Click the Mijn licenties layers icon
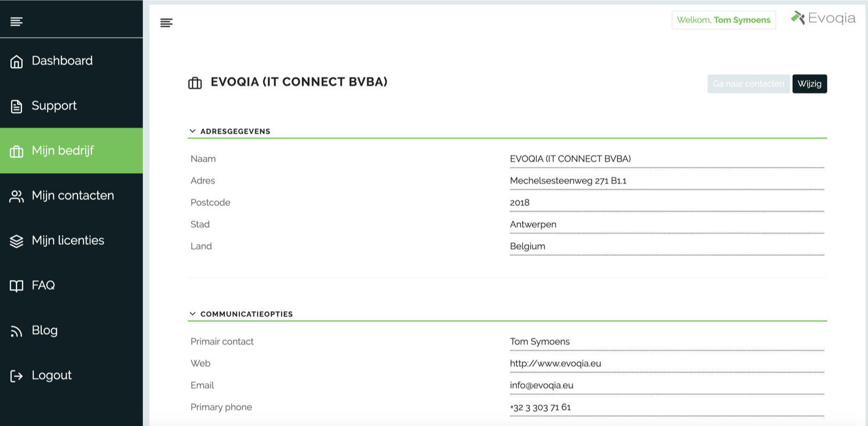This screenshot has width=868, height=426. tap(17, 241)
